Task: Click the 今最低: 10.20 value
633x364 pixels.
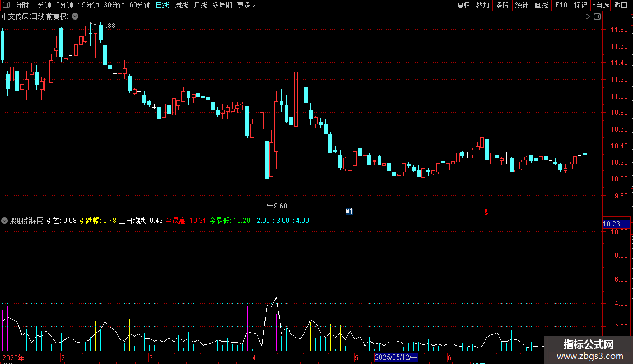Action: [x=230, y=221]
